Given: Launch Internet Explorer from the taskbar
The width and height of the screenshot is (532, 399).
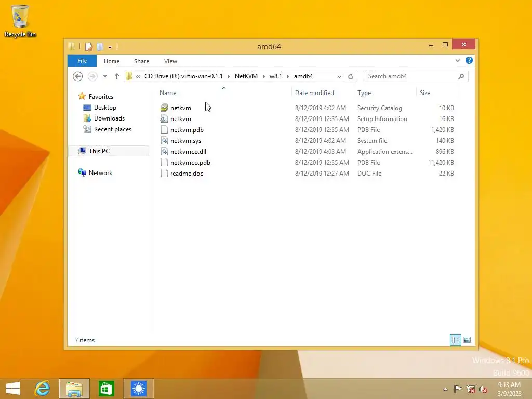Looking at the screenshot, I should (43, 389).
